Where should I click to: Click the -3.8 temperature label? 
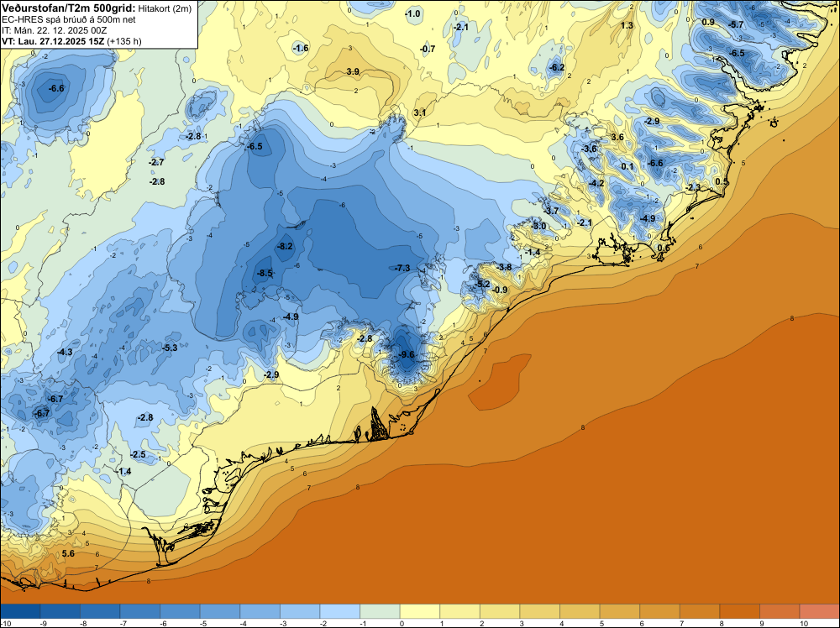point(504,267)
